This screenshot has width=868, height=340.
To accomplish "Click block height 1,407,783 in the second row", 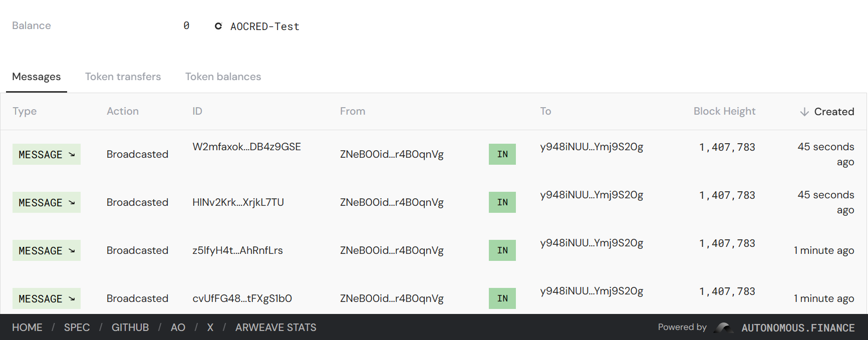I will pyautogui.click(x=727, y=195).
